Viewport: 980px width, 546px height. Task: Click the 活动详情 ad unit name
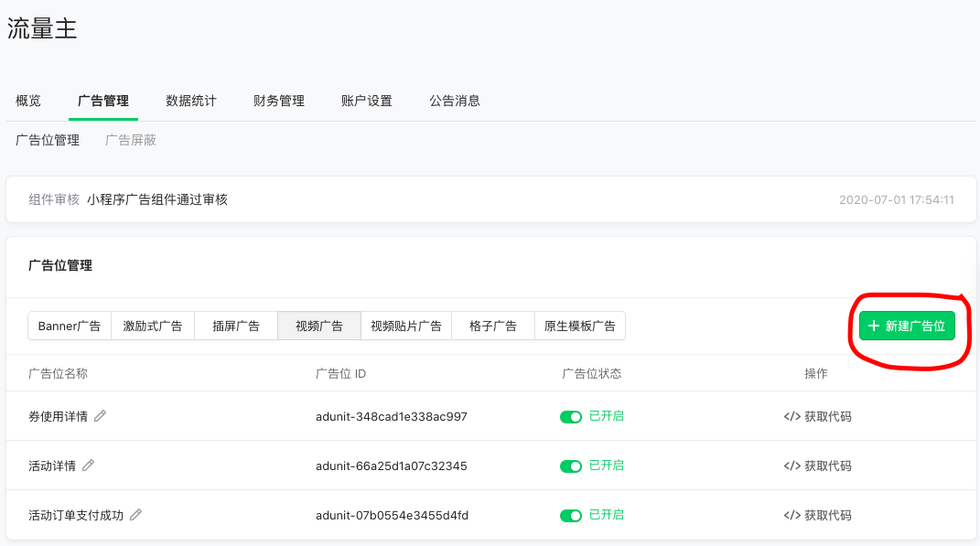(x=52, y=466)
